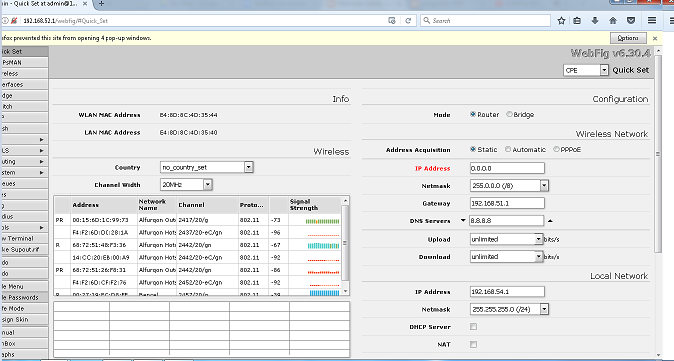The height and width of the screenshot is (361, 674).
Task: Select scan row 68:72:51:26:F8:31
Action: click(x=198, y=270)
